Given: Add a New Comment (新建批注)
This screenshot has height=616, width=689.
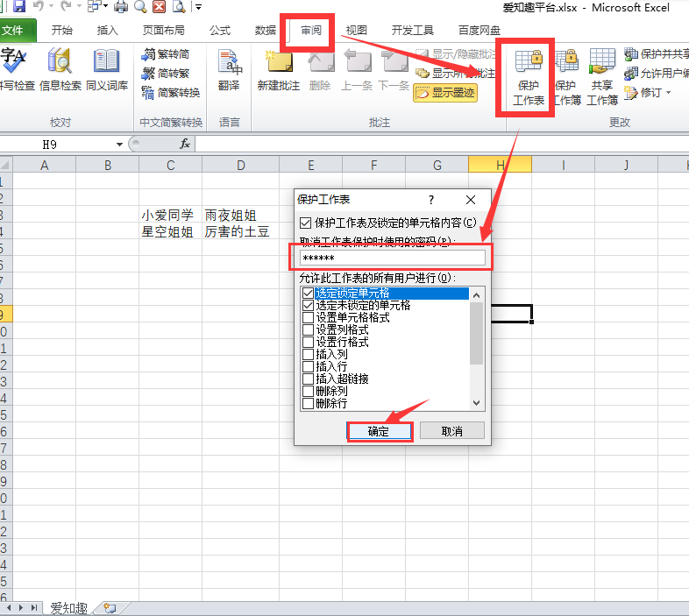Looking at the screenshot, I should pyautogui.click(x=278, y=70).
